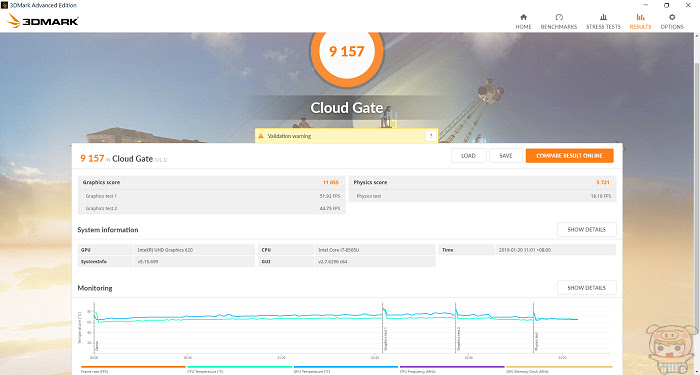Click the 9 157 in Cloud Gate heading

(124, 158)
